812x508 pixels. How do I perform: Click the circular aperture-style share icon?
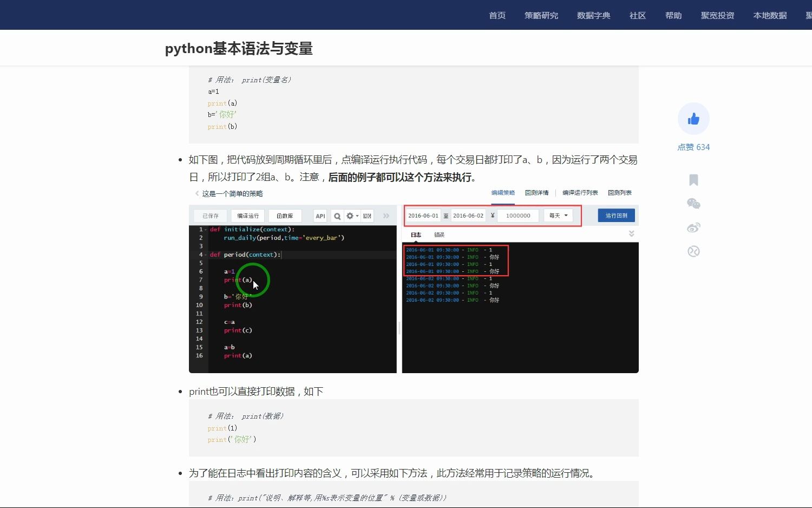coord(693,251)
